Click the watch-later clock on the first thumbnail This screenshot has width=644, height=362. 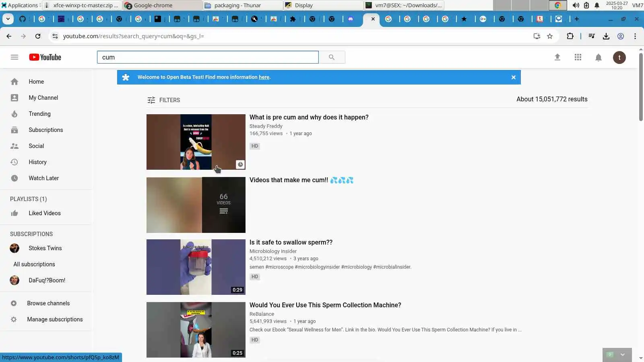(240, 165)
